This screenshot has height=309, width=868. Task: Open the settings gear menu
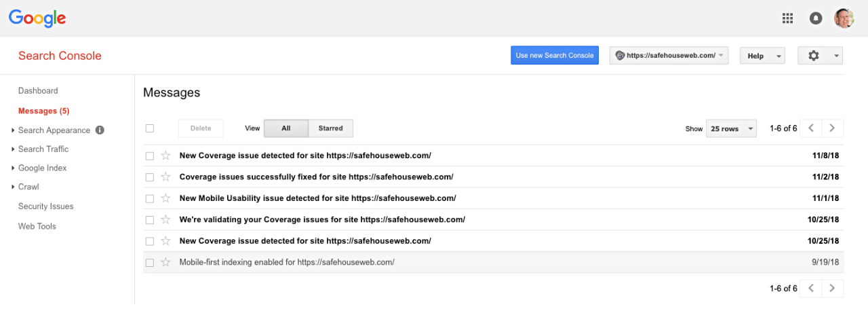tap(821, 56)
